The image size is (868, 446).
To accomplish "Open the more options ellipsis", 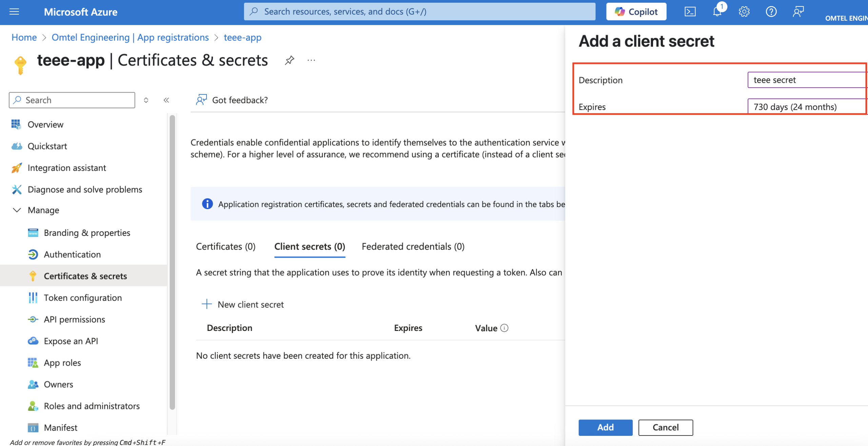I will 311,60.
